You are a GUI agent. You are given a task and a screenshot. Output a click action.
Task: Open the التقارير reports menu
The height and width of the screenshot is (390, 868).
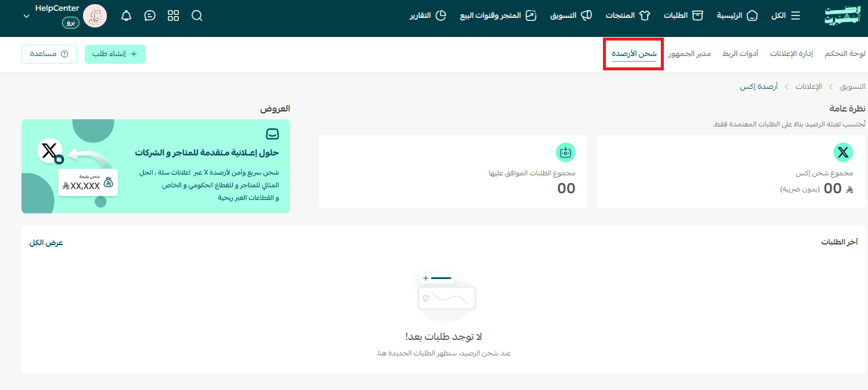click(428, 16)
